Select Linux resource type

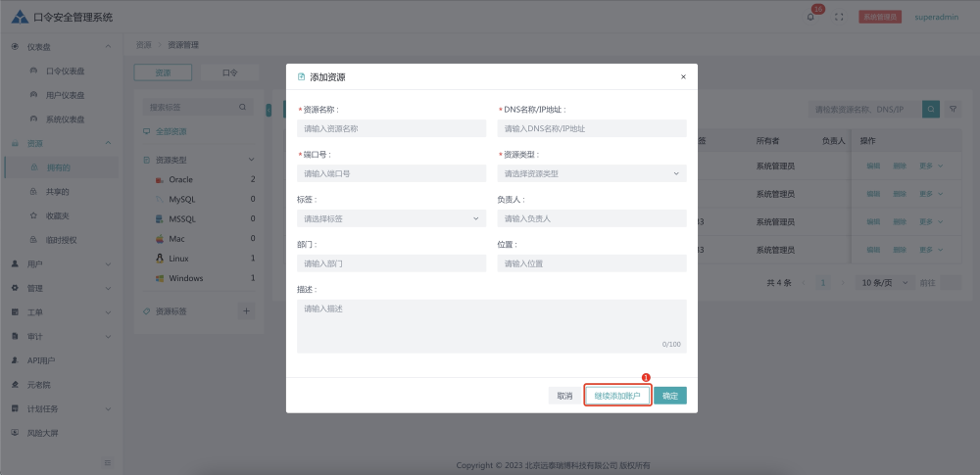178,259
